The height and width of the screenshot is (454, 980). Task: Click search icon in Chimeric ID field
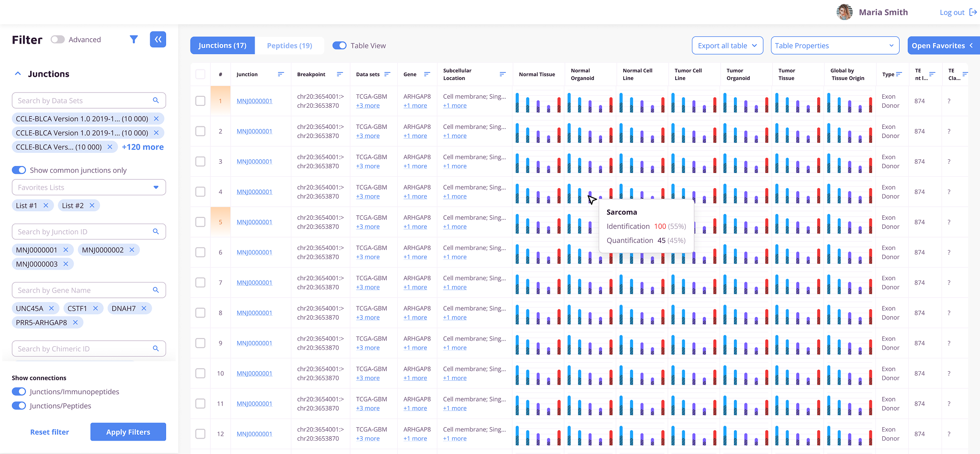point(156,349)
